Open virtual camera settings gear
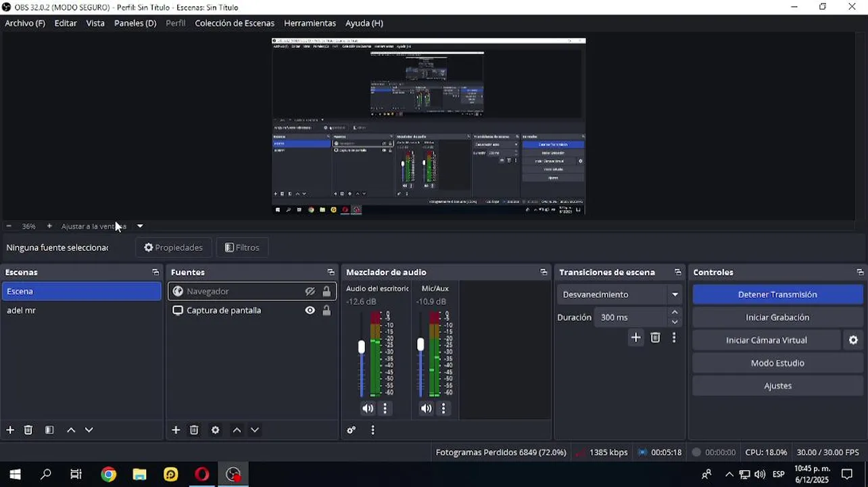Viewport: 868px width, 487px height. tap(853, 340)
